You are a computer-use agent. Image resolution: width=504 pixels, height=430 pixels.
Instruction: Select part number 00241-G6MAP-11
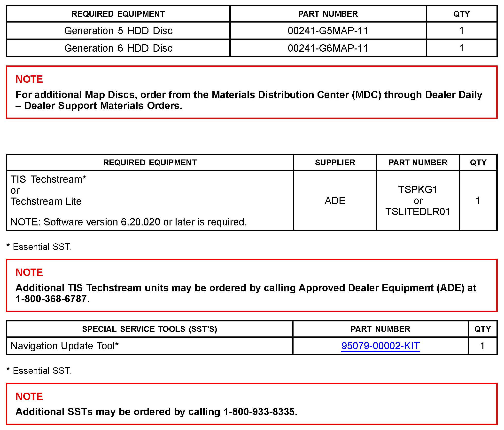click(x=328, y=48)
